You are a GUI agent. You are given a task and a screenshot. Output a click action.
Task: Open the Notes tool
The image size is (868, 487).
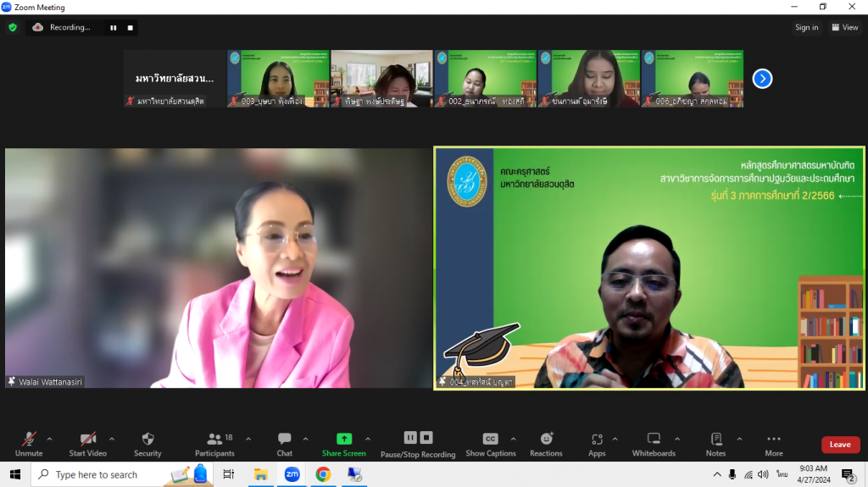[716, 444]
